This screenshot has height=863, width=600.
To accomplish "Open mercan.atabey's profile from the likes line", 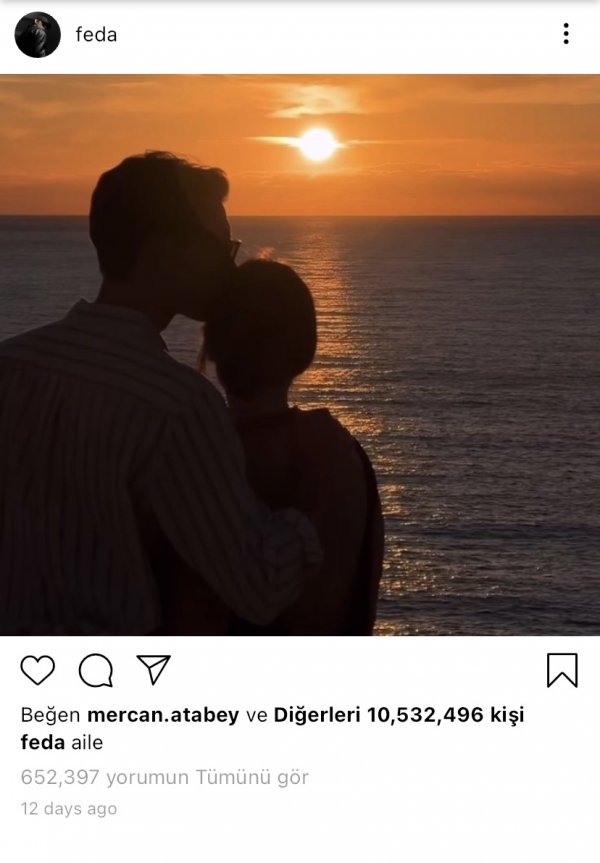I will coord(163,715).
